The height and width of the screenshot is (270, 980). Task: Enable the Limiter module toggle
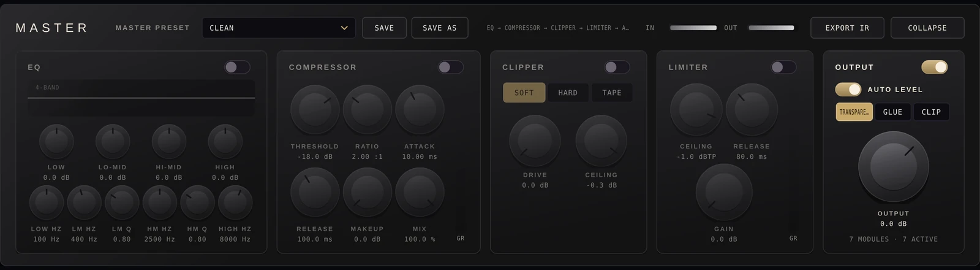coord(783,67)
